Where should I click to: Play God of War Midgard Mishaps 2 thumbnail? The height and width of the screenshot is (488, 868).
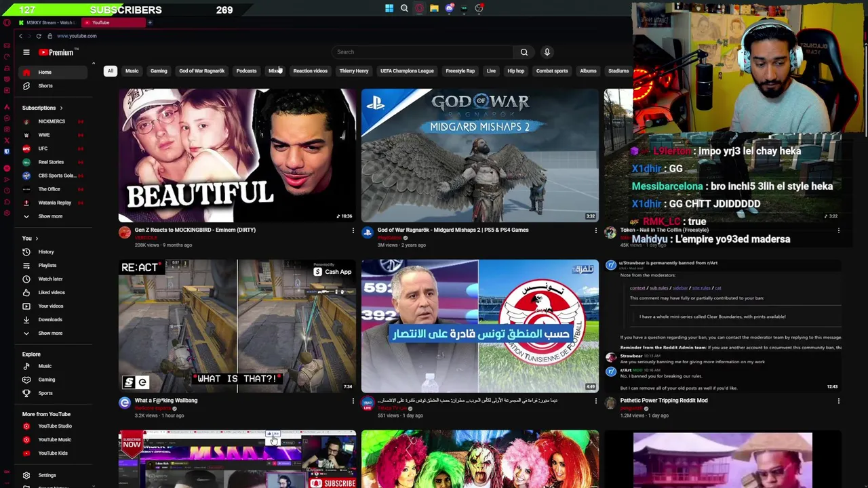pyautogui.click(x=480, y=155)
